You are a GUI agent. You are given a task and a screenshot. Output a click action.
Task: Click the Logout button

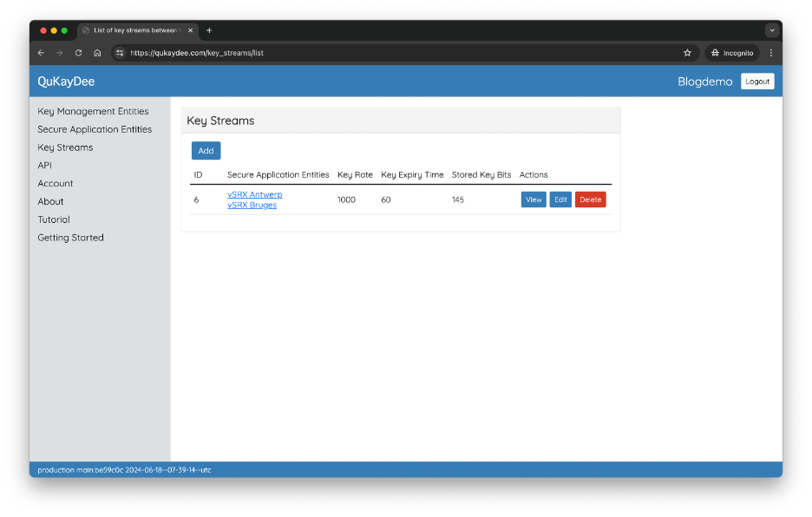pyautogui.click(x=756, y=82)
